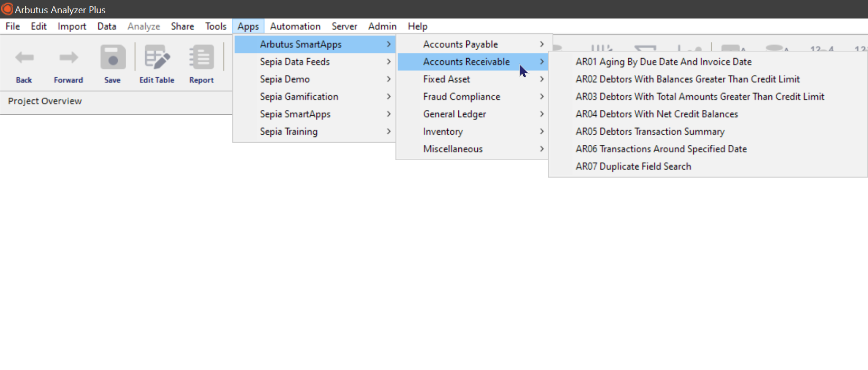Choose AR07 Duplicate Field Search
The height and width of the screenshot is (370, 868).
pos(633,166)
